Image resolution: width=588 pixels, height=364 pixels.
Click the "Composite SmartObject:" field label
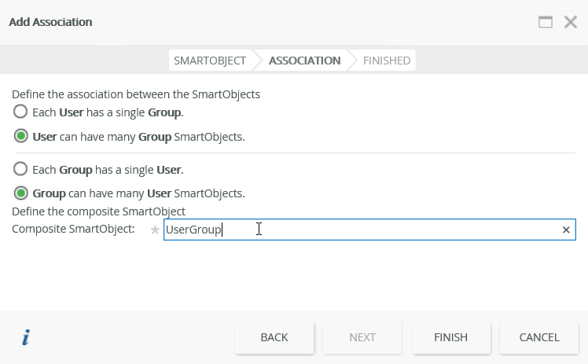pyautogui.click(x=74, y=230)
